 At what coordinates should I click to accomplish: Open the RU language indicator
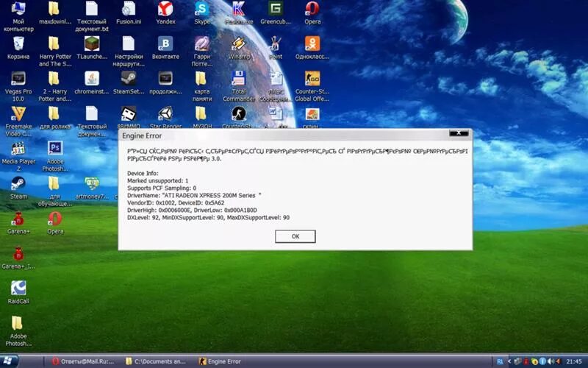(500, 361)
